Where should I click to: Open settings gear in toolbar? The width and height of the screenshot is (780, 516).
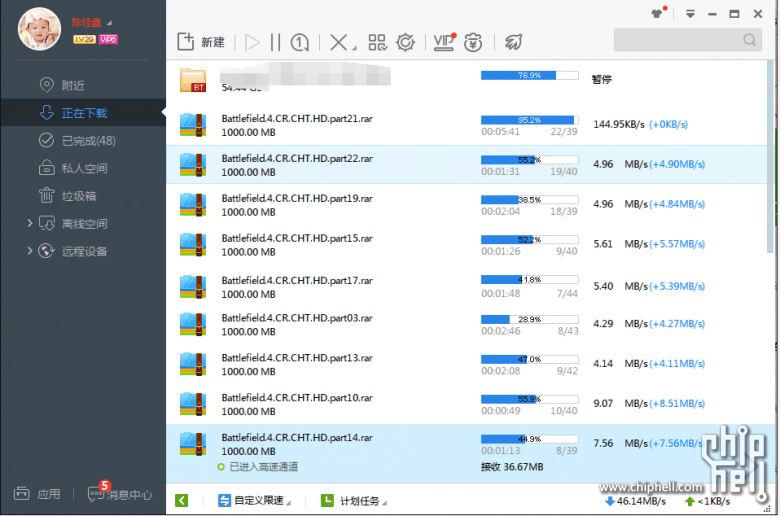pos(405,42)
